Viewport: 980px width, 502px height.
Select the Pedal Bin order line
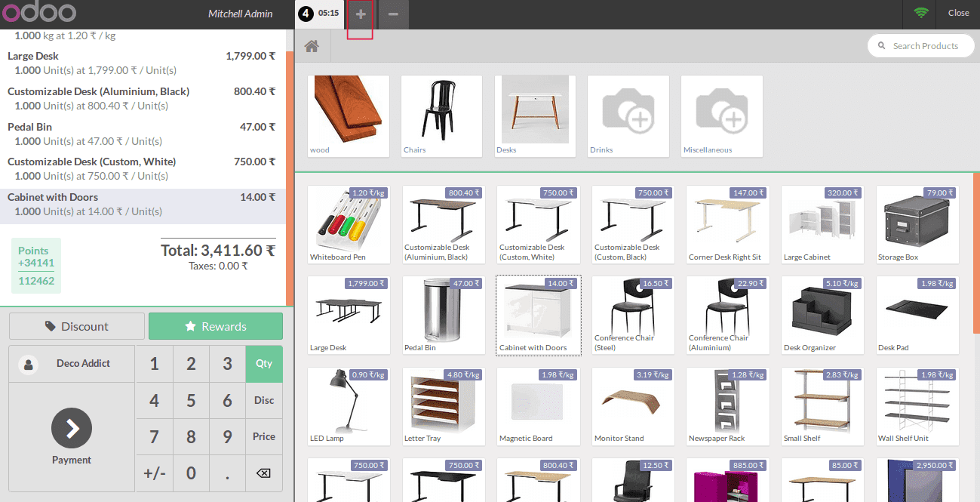143,134
